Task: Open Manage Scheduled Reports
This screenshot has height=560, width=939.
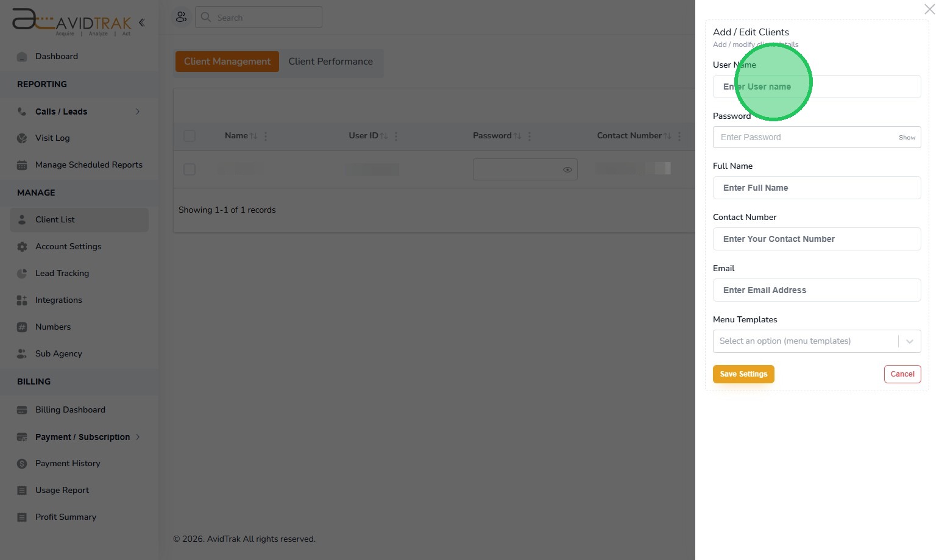Action: pyautogui.click(x=89, y=165)
